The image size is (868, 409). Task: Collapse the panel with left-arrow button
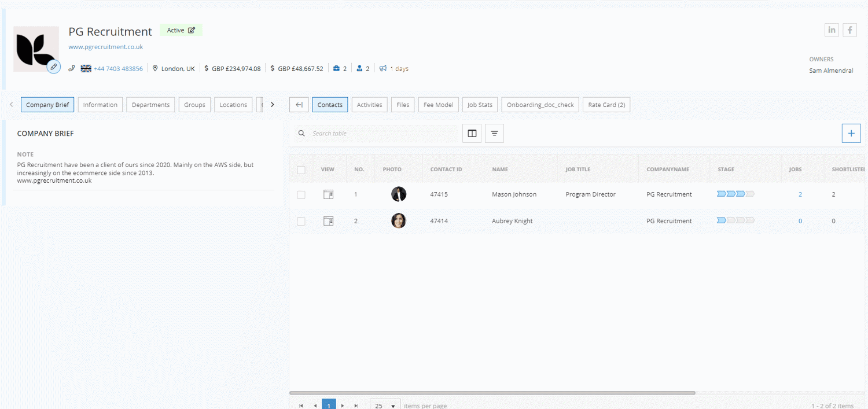pos(299,105)
